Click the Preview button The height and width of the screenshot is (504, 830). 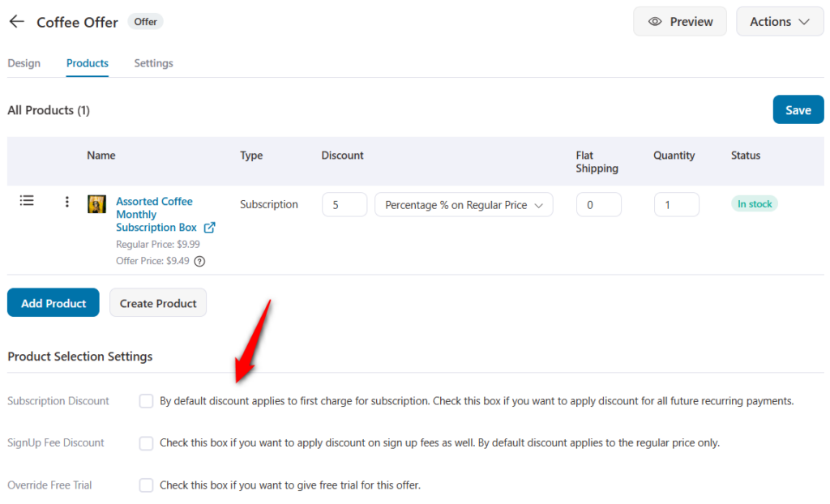pos(680,22)
